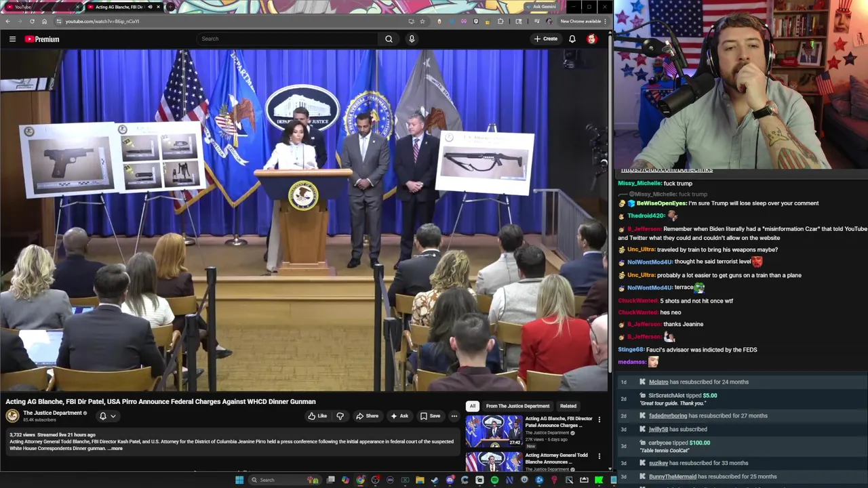Open menu for Todd Blanche Announces video
The height and width of the screenshot is (488, 868).
(x=599, y=456)
